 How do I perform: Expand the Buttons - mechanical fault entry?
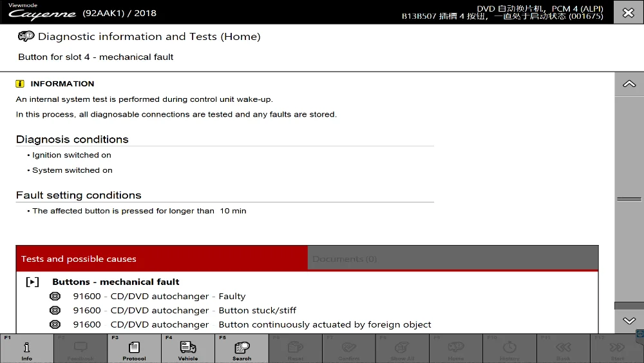pos(32,282)
